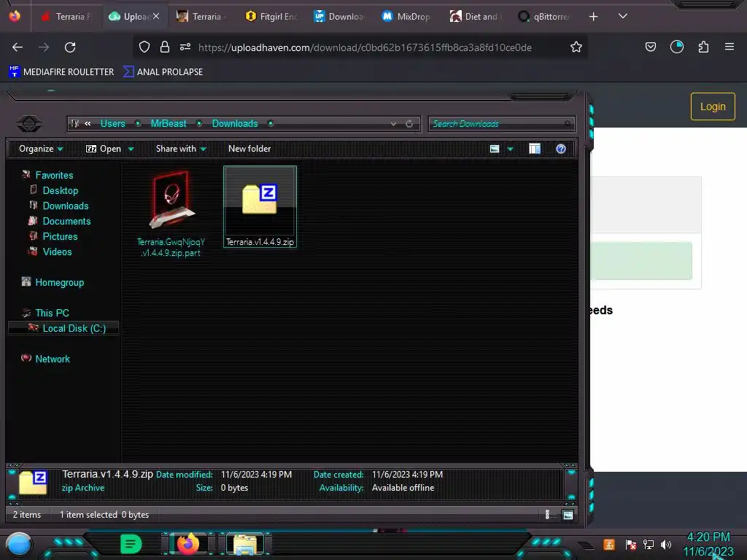Image resolution: width=747 pixels, height=560 pixels.
Task: Navigate to MrBeast folder in breadcrumb
Action: [169, 124]
